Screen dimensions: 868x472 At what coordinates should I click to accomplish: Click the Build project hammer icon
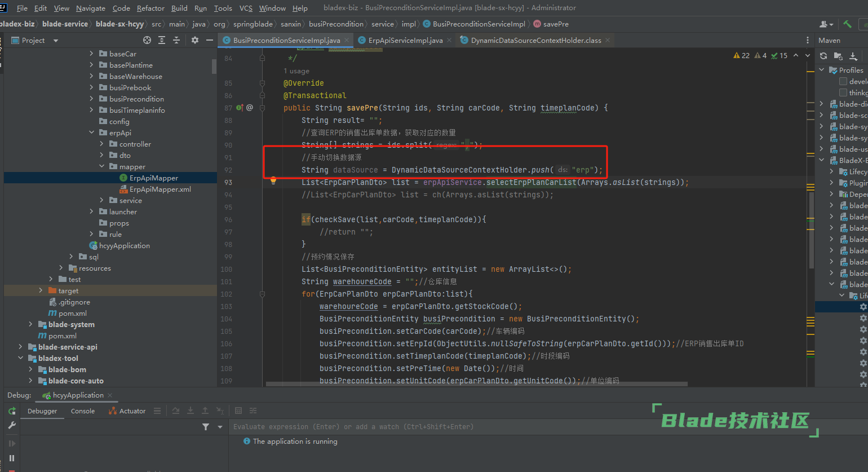pyautogui.click(x=847, y=24)
